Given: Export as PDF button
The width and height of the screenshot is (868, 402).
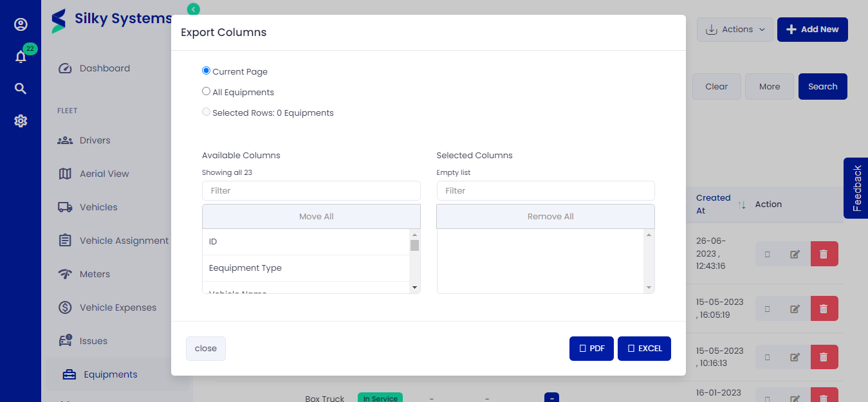Looking at the screenshot, I should [x=591, y=349].
